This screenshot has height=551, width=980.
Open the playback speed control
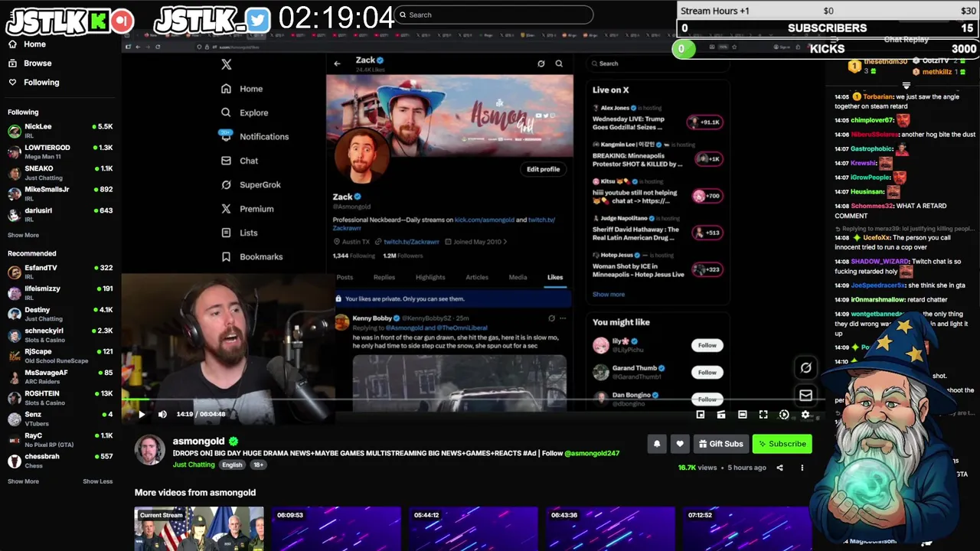(784, 415)
